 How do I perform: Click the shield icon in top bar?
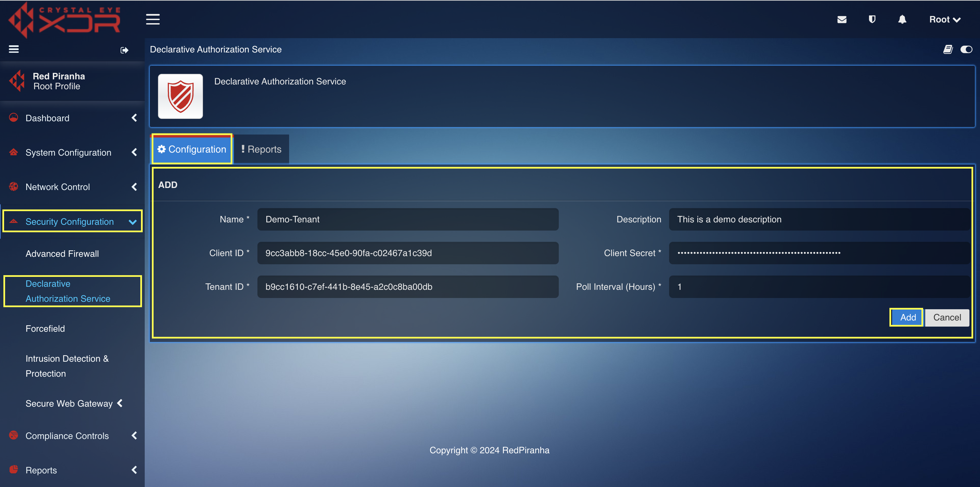click(x=872, y=19)
